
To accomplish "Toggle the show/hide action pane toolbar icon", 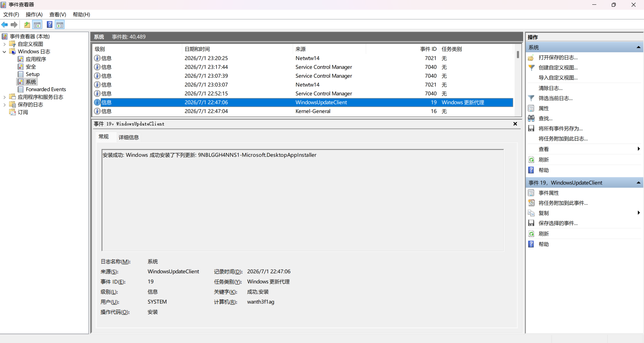I will tap(60, 25).
